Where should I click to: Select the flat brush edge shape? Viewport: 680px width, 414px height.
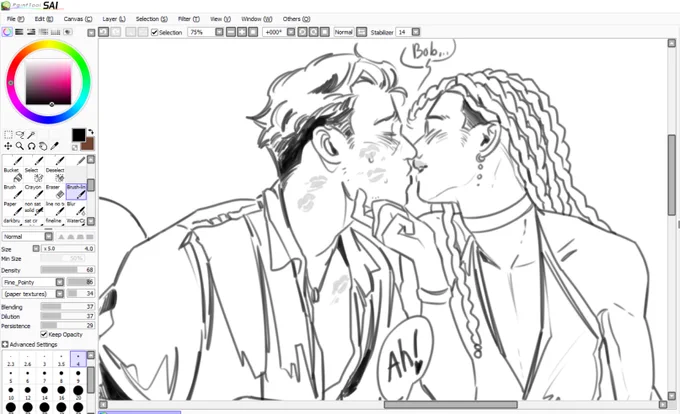pyautogui.click(x=90, y=237)
